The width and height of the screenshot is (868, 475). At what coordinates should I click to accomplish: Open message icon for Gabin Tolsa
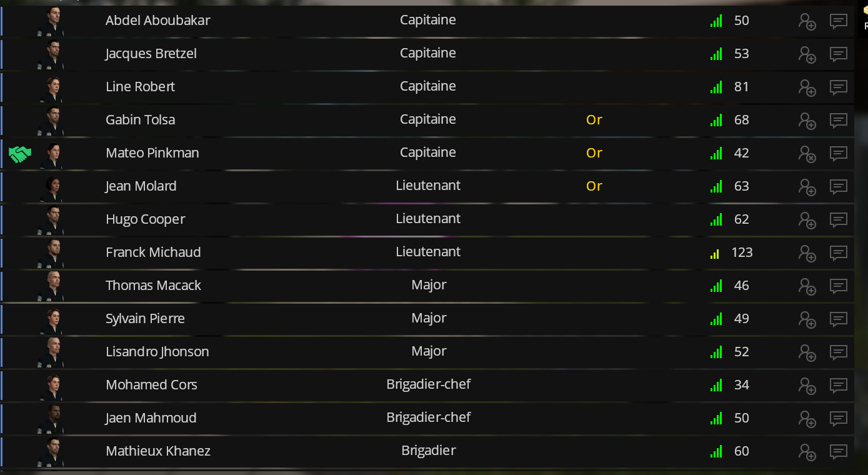click(838, 121)
